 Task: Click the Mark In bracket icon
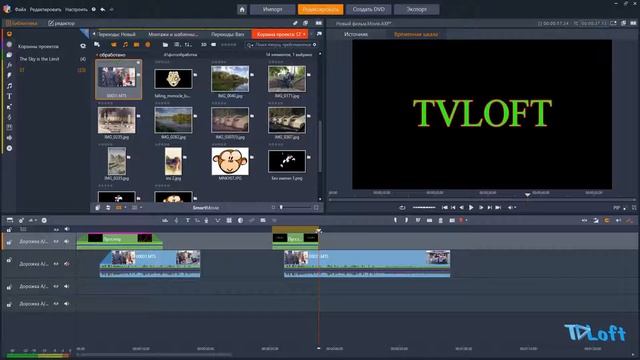pos(395,220)
